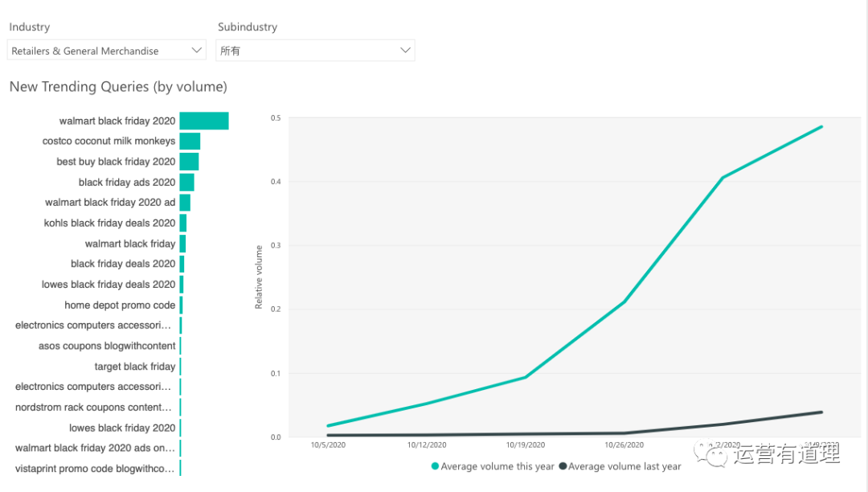Select the walmart black friday 2020 bar

pyautogui.click(x=204, y=121)
